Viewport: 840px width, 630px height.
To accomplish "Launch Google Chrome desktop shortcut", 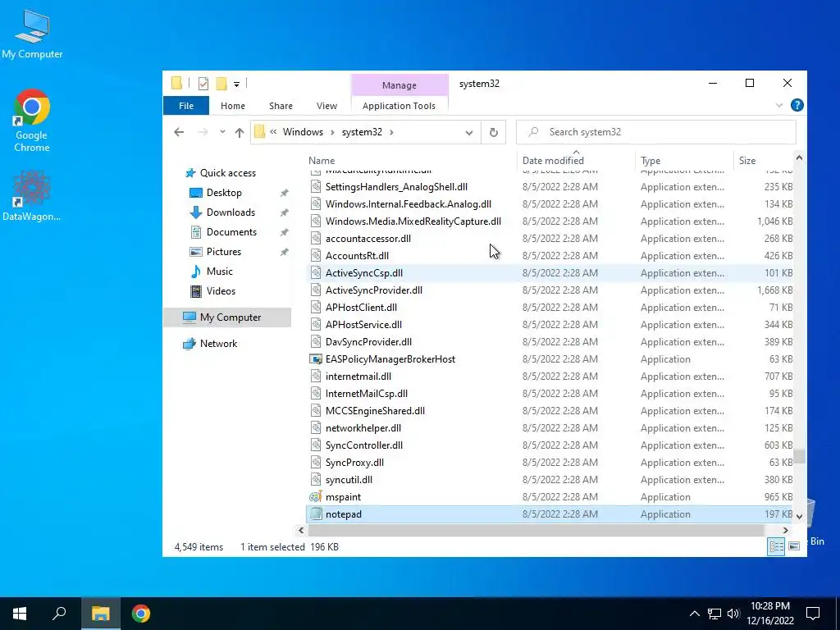I will click(x=32, y=121).
